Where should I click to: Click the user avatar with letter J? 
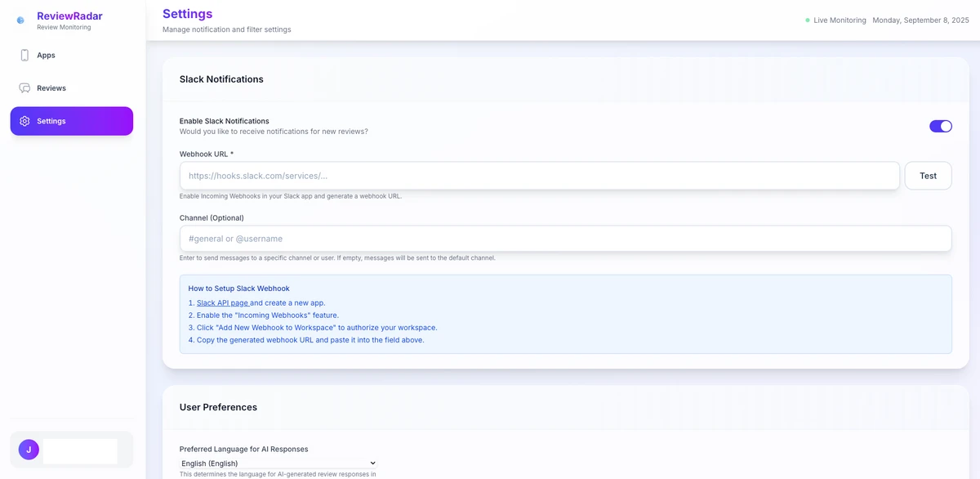pyautogui.click(x=29, y=450)
